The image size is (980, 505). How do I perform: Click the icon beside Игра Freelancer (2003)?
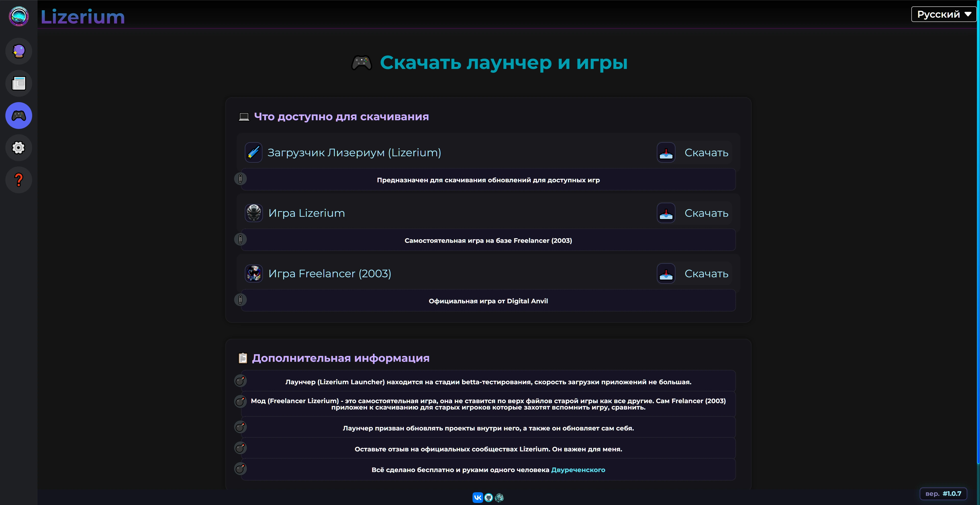point(253,274)
